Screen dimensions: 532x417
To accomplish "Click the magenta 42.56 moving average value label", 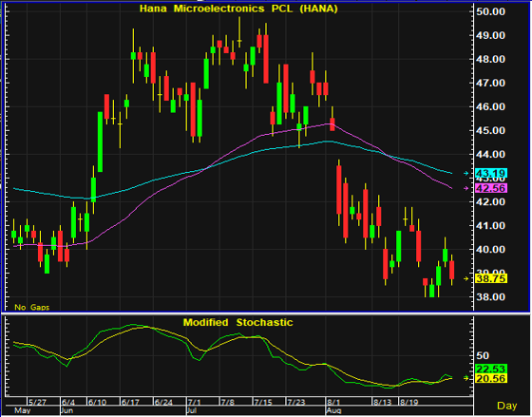I will tap(491, 188).
